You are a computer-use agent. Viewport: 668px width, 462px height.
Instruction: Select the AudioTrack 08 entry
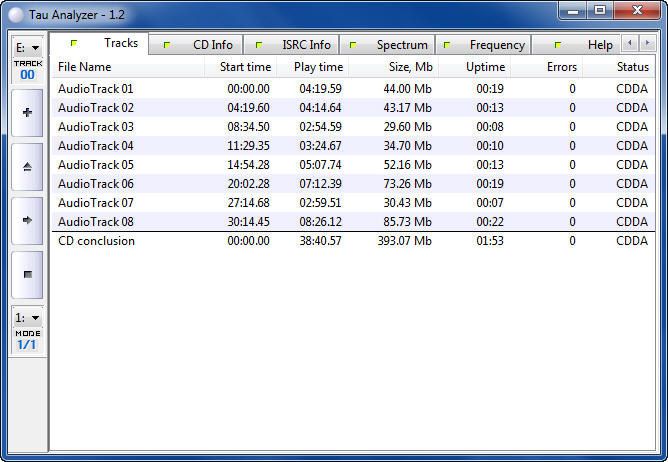96,222
